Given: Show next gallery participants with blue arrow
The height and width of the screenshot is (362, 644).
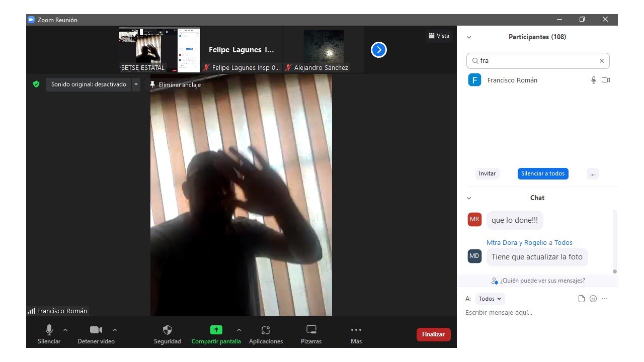Looking at the screenshot, I should pyautogui.click(x=379, y=50).
